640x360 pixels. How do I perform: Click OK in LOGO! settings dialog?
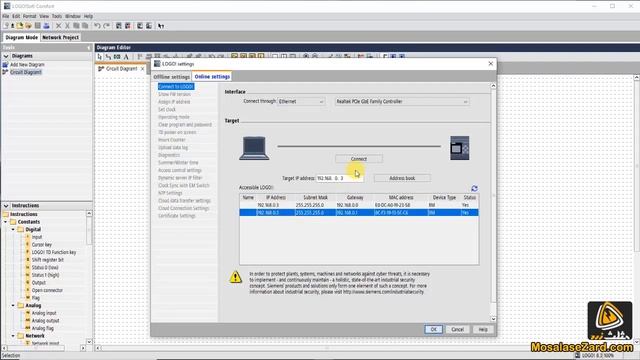(x=433, y=329)
